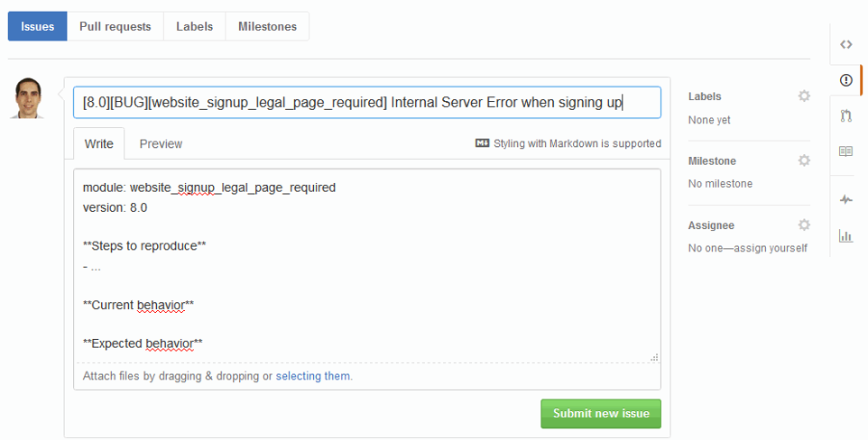Viewport: 868px width, 440px height.
Task: Open the Labels gear menu
Action: (x=804, y=96)
